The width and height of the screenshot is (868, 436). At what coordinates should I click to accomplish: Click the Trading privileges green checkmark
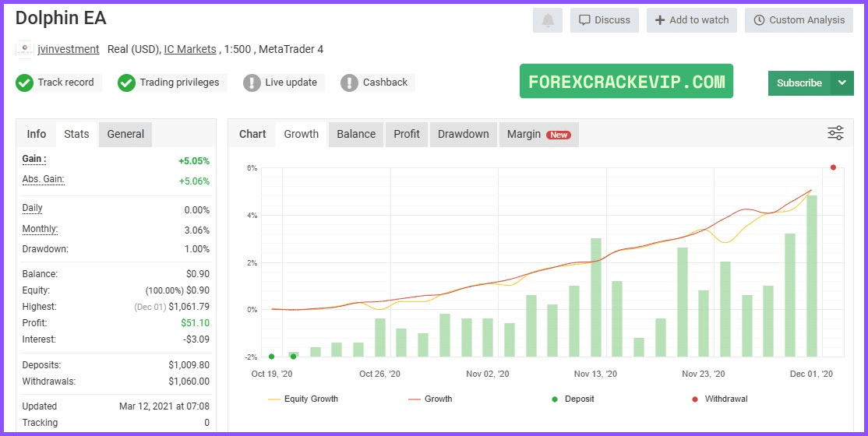point(126,83)
